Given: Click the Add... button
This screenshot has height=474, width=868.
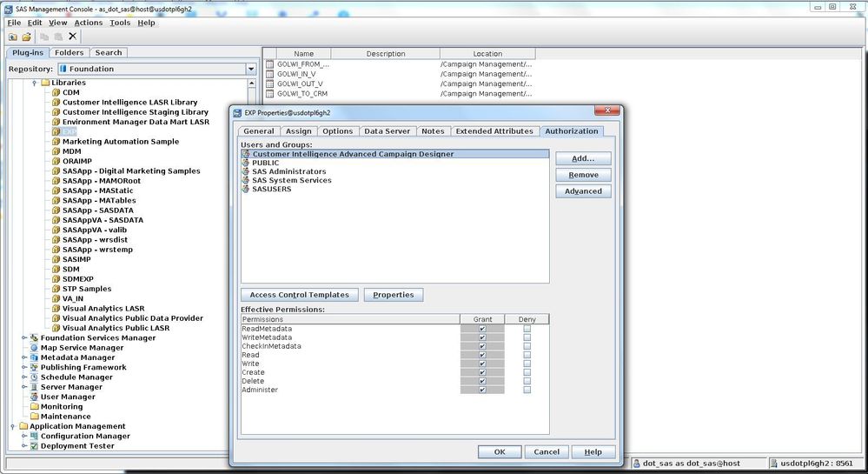Looking at the screenshot, I should 583,158.
